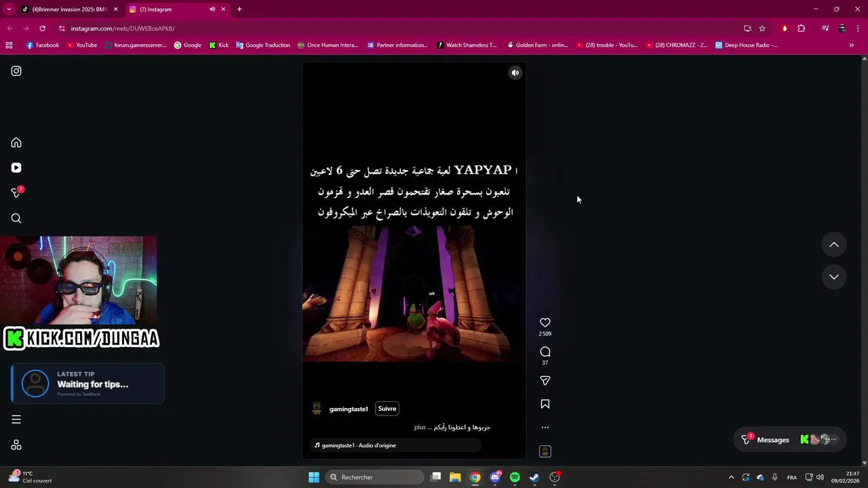Save the reel with bookmark icon
This screenshot has height=488, width=868.
[545, 405]
